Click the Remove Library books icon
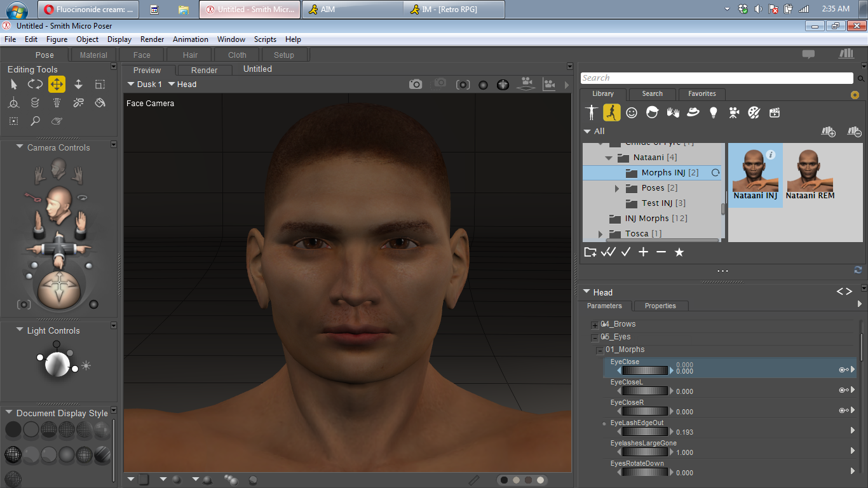868x488 pixels. (x=854, y=132)
